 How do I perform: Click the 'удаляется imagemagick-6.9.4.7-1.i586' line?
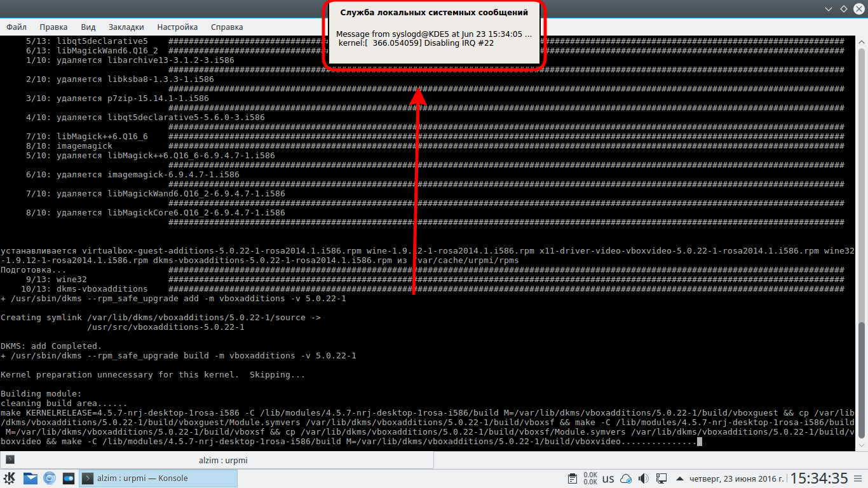[x=133, y=175]
